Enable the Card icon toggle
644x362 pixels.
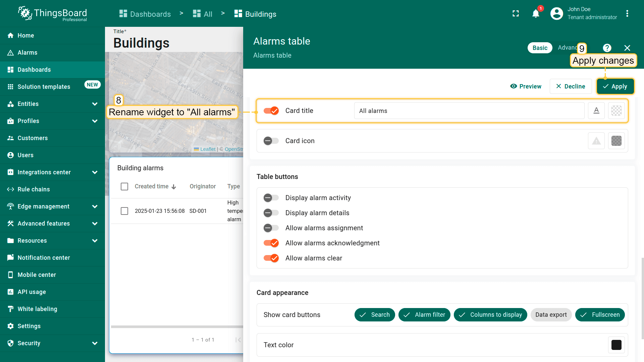click(x=271, y=141)
